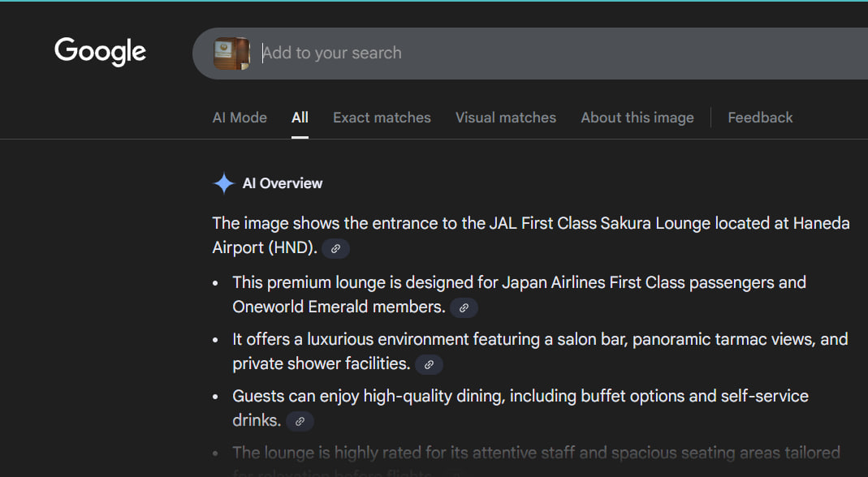868x477 pixels.
Task: Open source link icon after "private shower facilities."
Action: tap(429, 365)
